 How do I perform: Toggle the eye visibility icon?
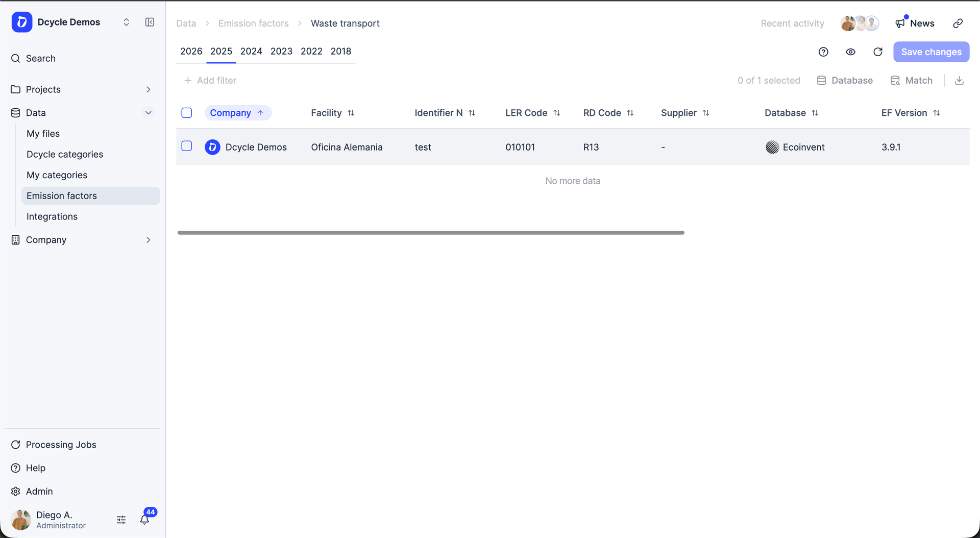[850, 52]
